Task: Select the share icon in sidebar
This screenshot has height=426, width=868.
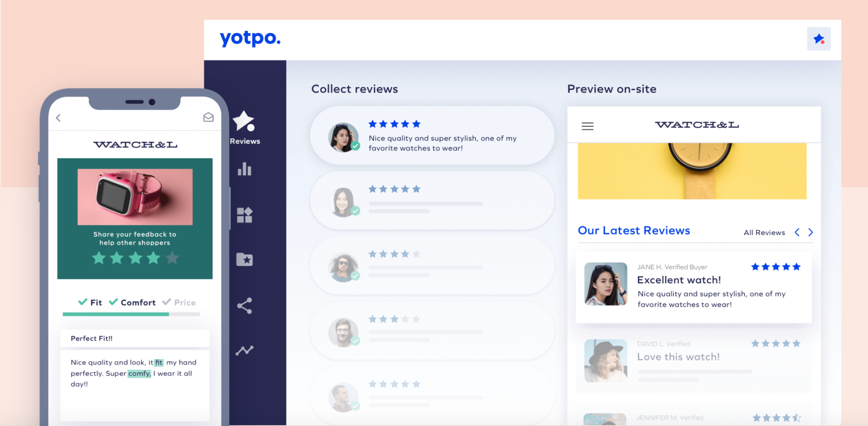Action: coord(244,305)
